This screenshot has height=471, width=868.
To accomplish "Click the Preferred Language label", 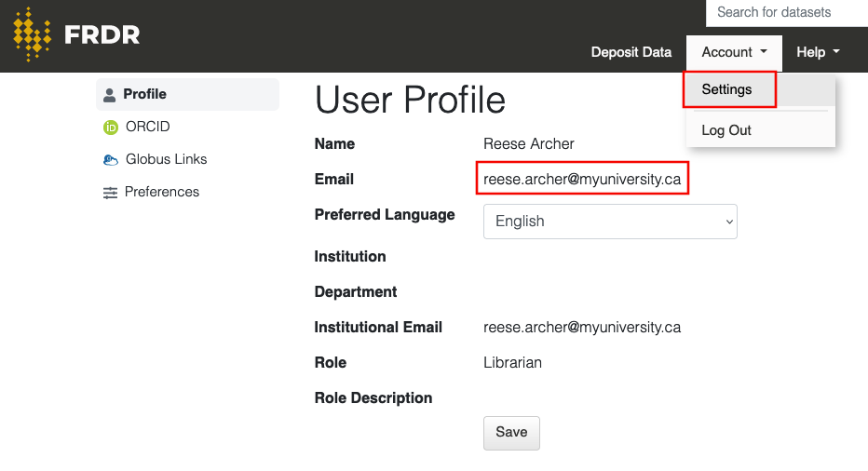I will tap(385, 215).
